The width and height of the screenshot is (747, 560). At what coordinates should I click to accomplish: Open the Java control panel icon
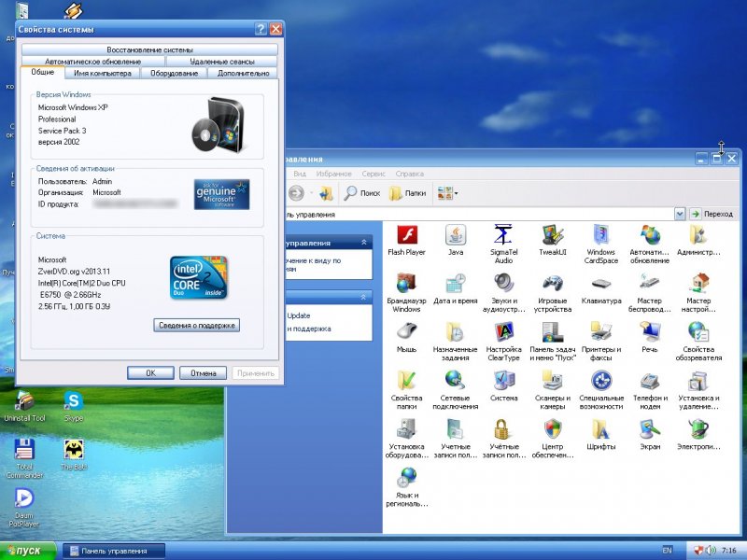(456, 240)
